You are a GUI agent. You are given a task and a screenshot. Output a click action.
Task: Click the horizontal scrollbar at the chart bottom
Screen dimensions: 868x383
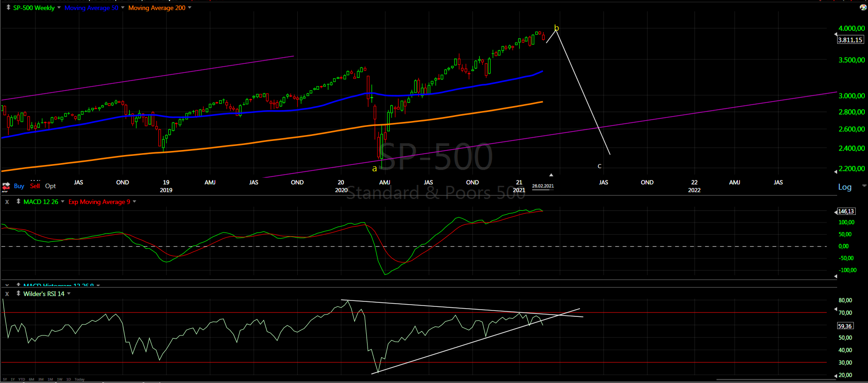[776, 380]
